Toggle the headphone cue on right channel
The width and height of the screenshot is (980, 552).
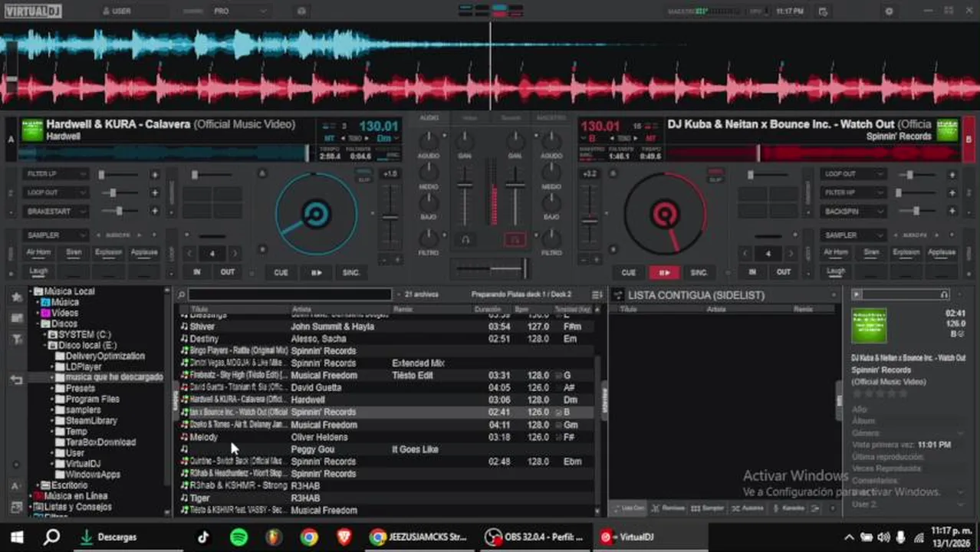point(515,240)
